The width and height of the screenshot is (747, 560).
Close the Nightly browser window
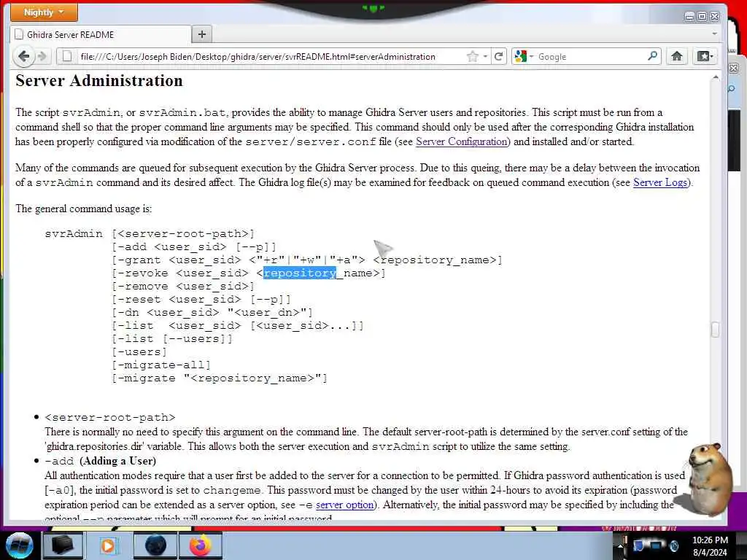click(715, 17)
